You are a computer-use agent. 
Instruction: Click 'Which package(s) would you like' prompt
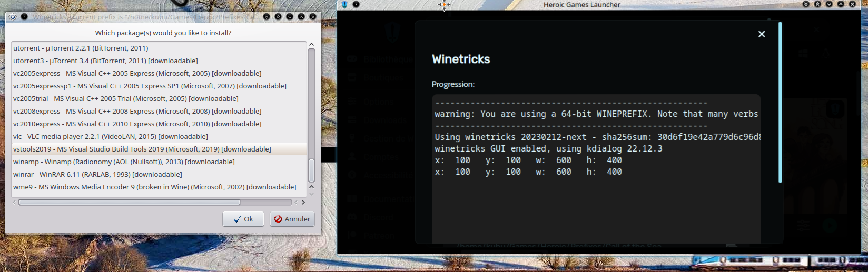pyautogui.click(x=163, y=33)
